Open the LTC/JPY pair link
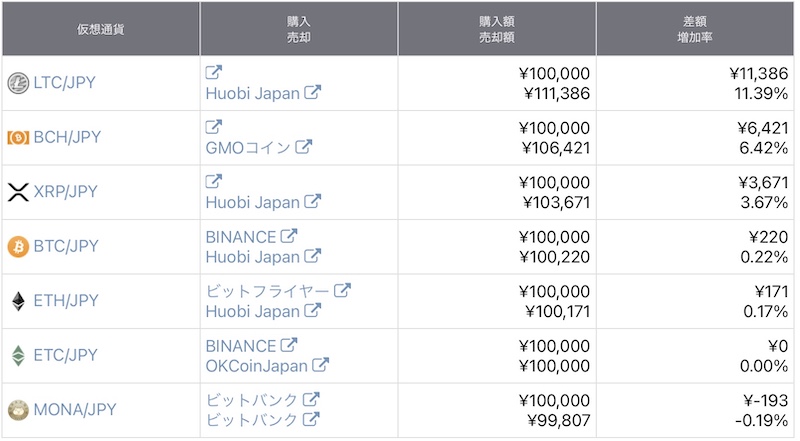 64,83
